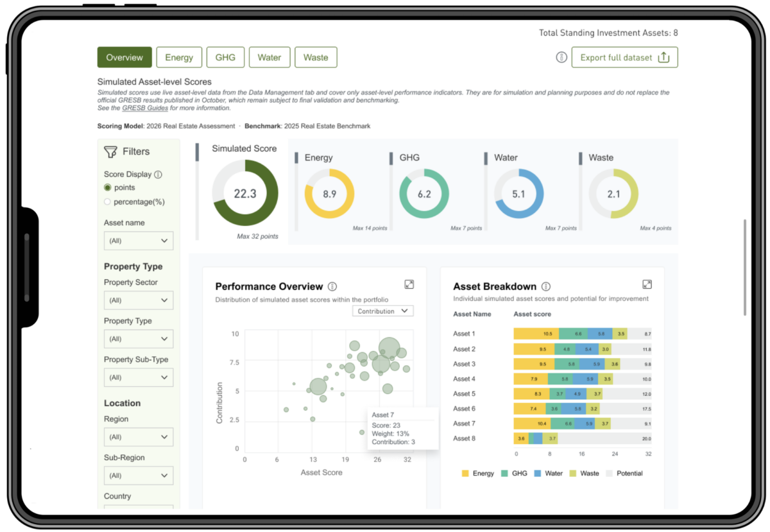Screen dimensions: 770x532
Task: Click the Energy legend swatch
Action: point(465,474)
